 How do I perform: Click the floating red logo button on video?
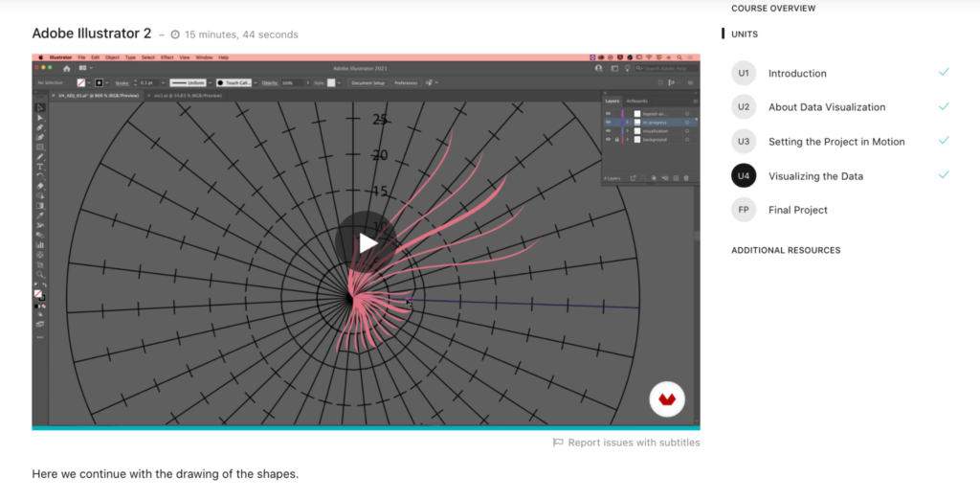pos(667,398)
